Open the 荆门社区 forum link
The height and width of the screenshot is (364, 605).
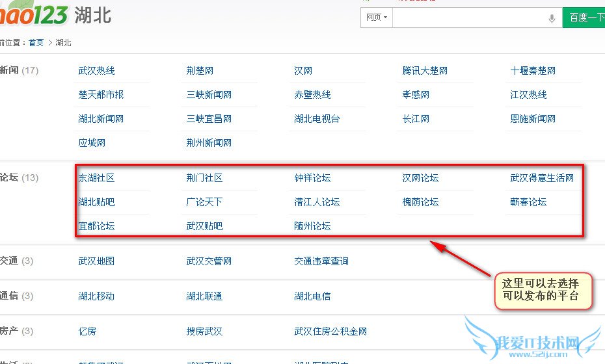tap(204, 178)
